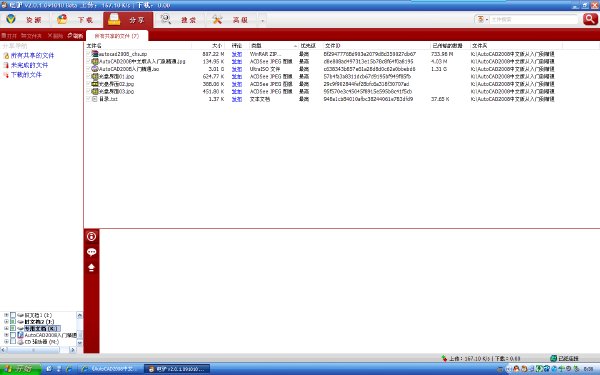Screen dimensions: 600x375
Task: Sort by the 文件夹 column header
Action: click(x=516, y=46)
